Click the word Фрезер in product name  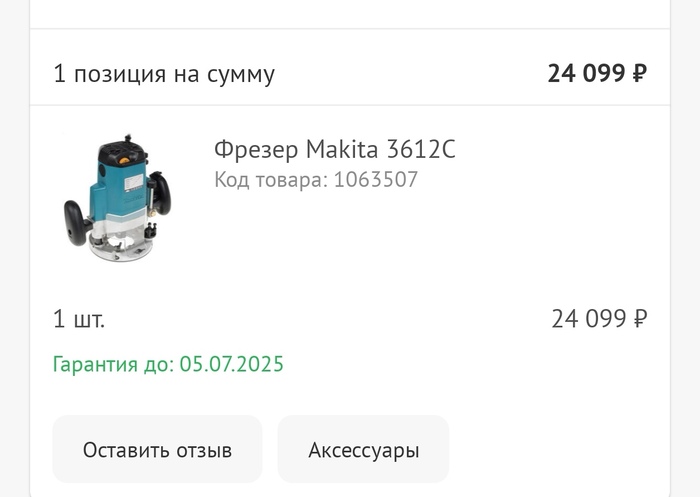click(255, 150)
